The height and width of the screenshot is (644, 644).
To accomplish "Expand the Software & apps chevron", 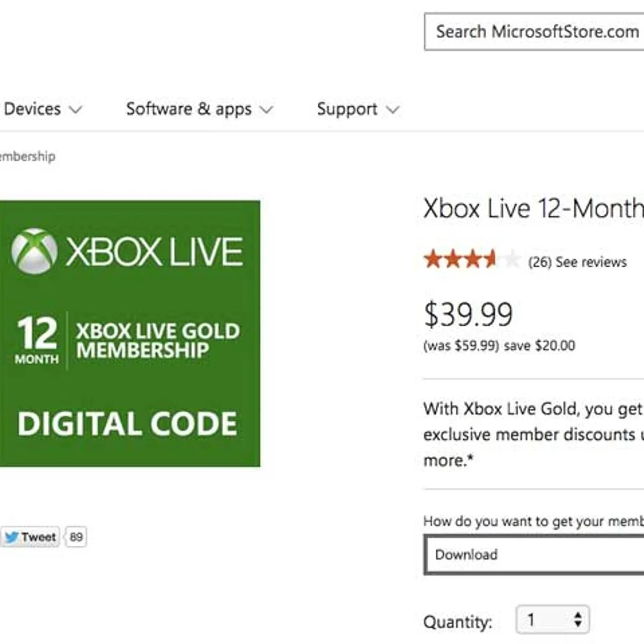I will pyautogui.click(x=266, y=110).
